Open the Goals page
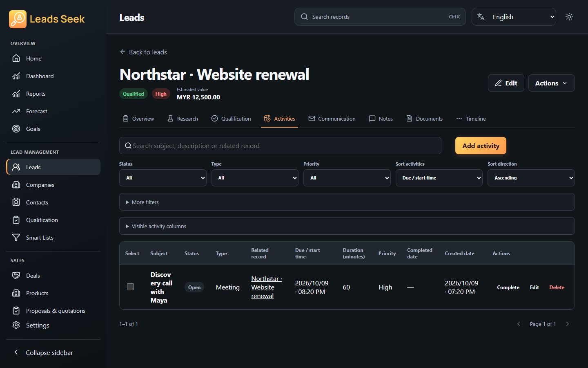 click(53, 129)
